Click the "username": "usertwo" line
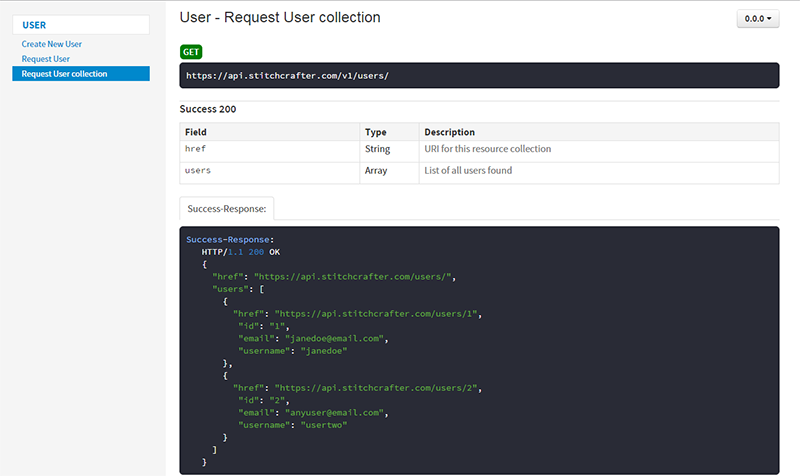The width and height of the screenshot is (800, 476). (292, 425)
